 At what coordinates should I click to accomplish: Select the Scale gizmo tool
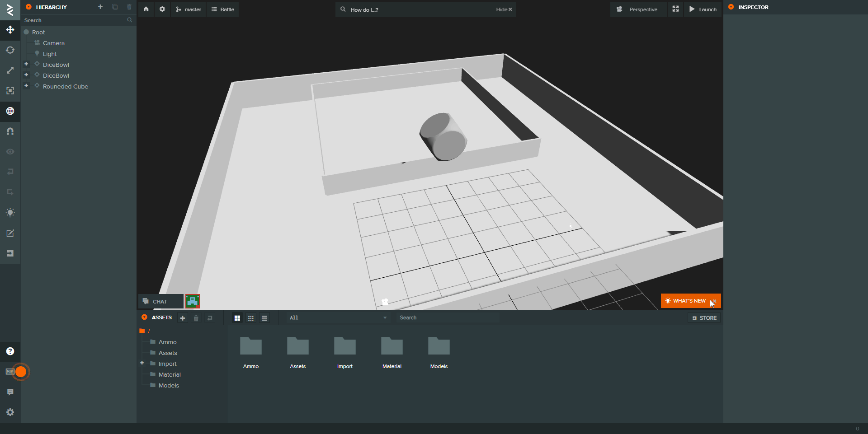point(10,70)
